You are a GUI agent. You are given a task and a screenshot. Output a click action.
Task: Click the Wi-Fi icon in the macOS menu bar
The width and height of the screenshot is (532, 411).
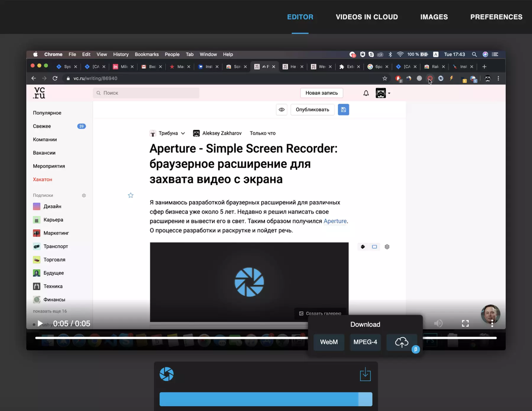400,54
